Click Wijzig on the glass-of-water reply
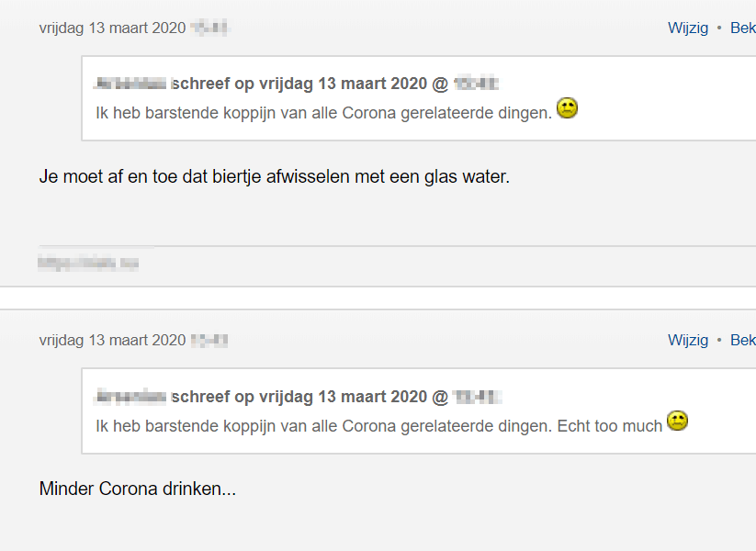Viewport: 756px width, 551px height. [688, 28]
